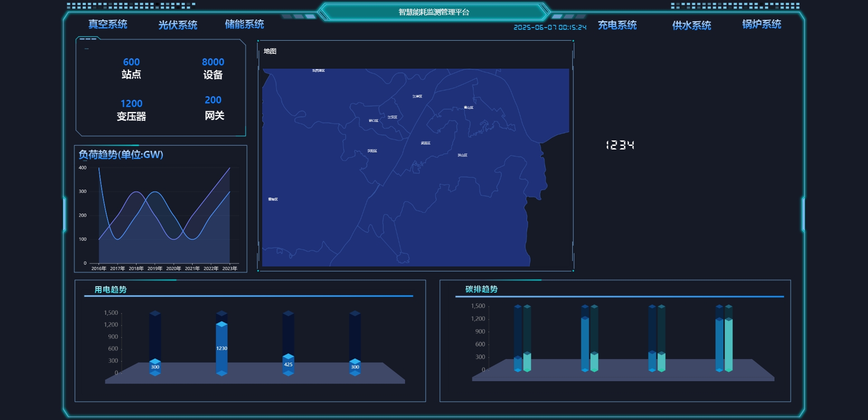Viewport: 868px width, 420px height.
Task: Click the 600 站点 statistic
Action: [131, 68]
